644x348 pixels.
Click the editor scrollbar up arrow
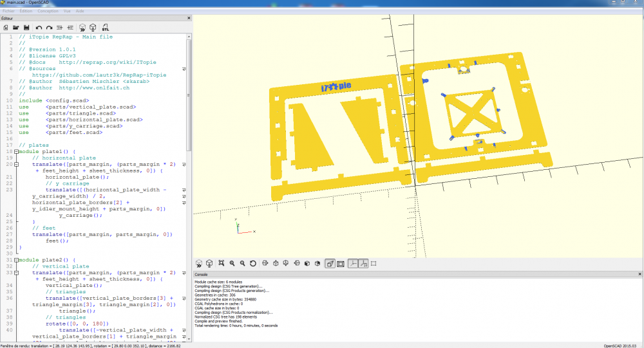[189, 37]
